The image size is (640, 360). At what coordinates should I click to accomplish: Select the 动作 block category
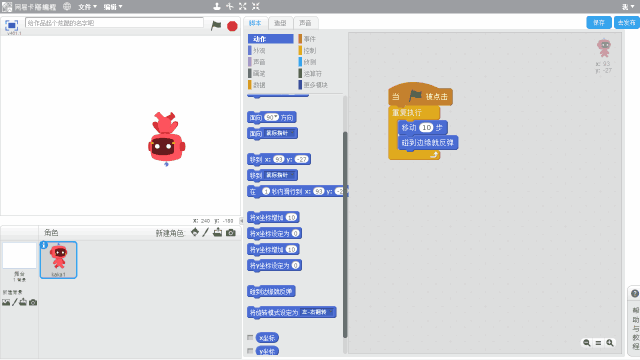coord(271,39)
